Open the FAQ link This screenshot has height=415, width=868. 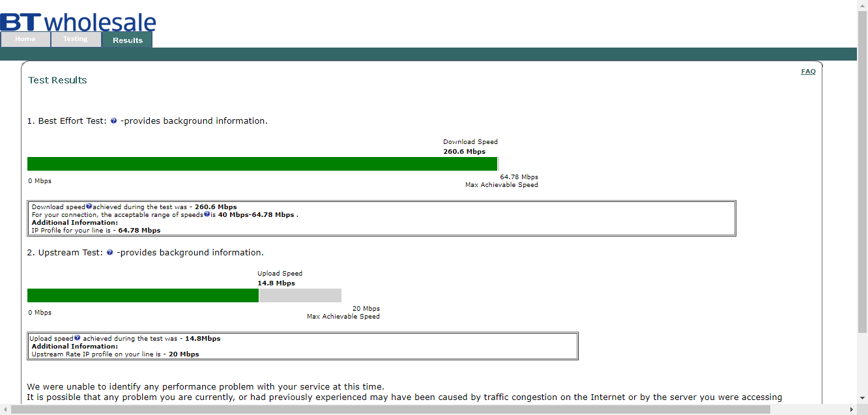tap(808, 72)
